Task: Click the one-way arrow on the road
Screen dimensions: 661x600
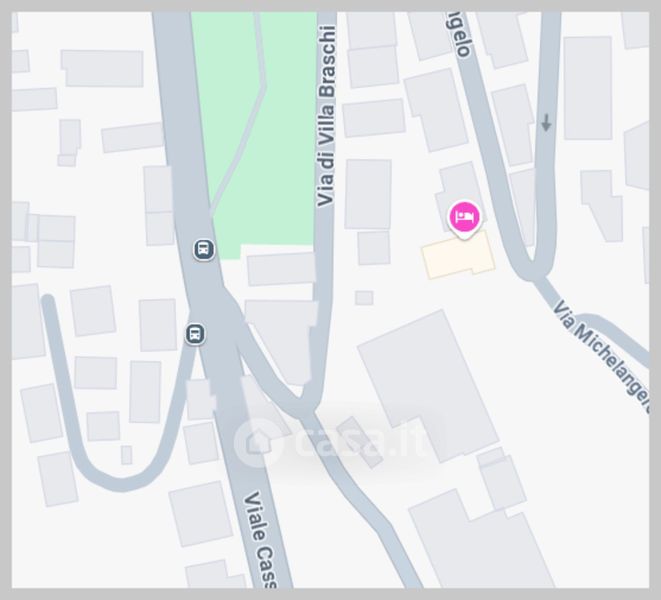Action: (x=546, y=123)
